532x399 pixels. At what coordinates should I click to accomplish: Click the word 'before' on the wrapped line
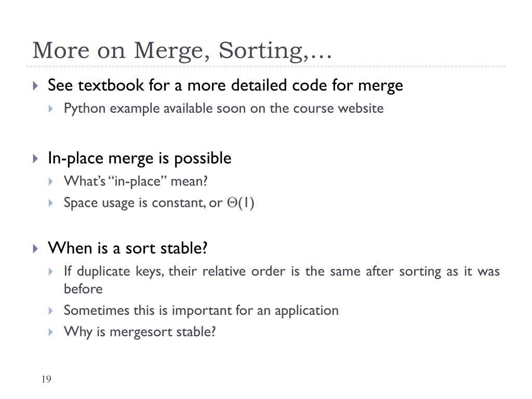point(83,289)
